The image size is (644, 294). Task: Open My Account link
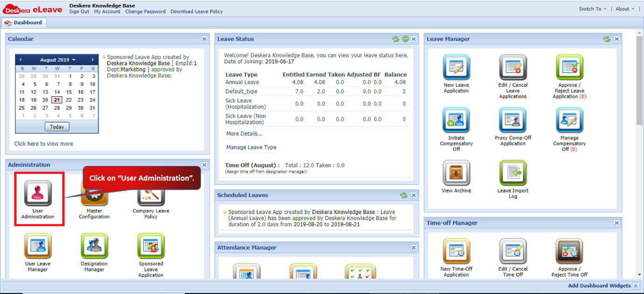pos(107,12)
